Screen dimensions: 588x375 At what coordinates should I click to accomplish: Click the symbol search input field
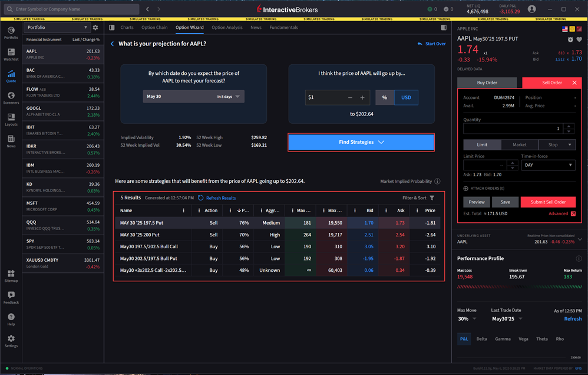coord(72,9)
